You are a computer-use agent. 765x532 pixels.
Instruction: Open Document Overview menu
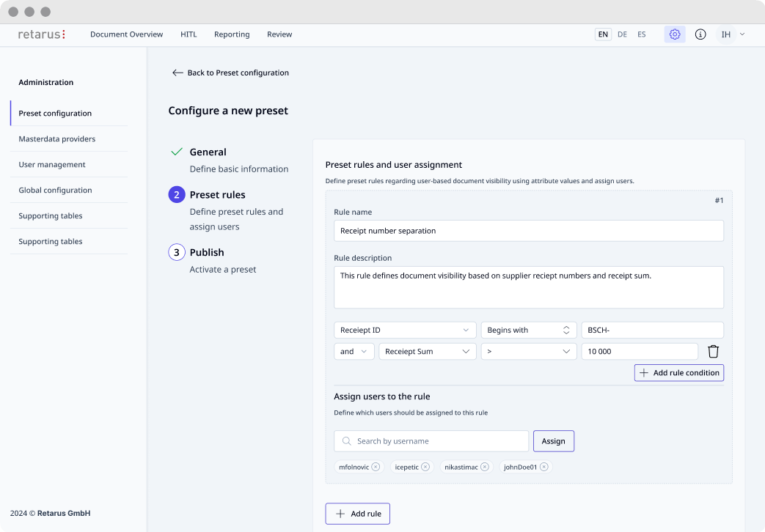tap(126, 34)
